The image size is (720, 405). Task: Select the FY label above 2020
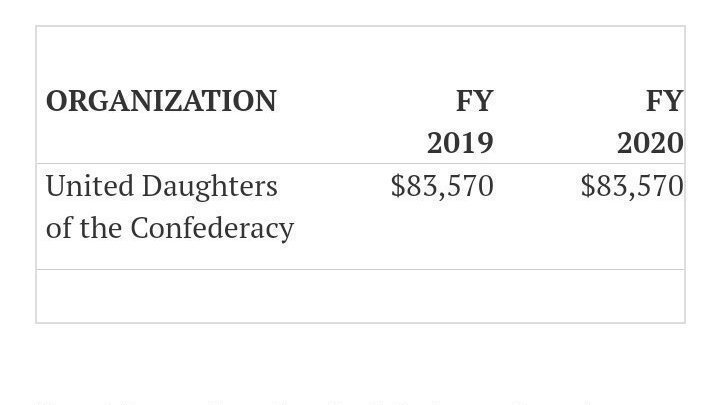pyautogui.click(x=664, y=101)
